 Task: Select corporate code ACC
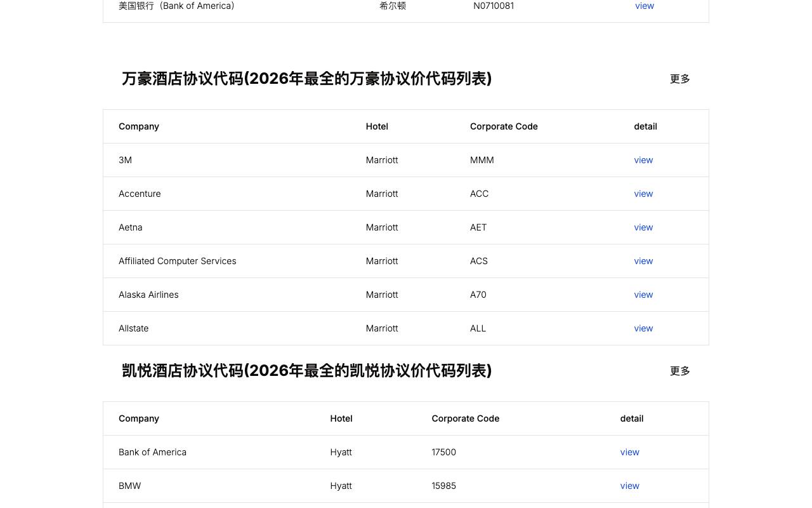coord(480,194)
